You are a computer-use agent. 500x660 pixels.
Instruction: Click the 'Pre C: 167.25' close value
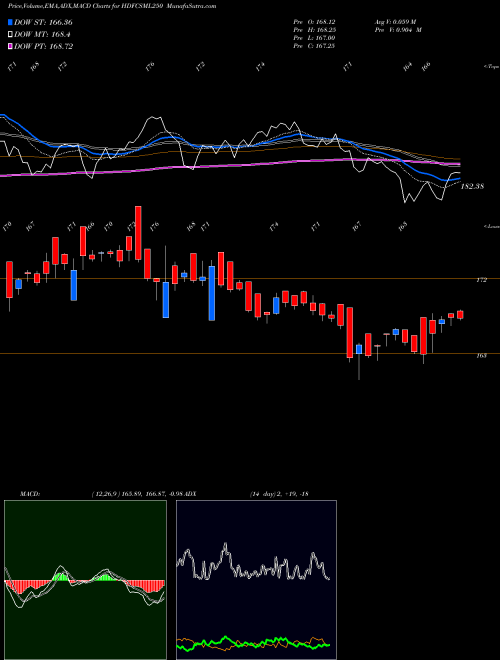pyautogui.click(x=314, y=46)
